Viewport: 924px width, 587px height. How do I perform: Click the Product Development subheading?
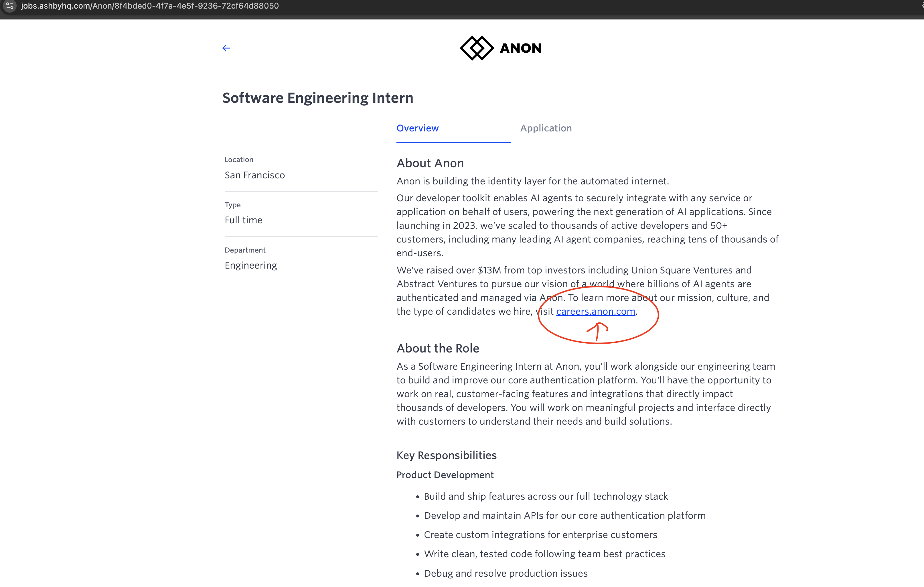click(445, 475)
